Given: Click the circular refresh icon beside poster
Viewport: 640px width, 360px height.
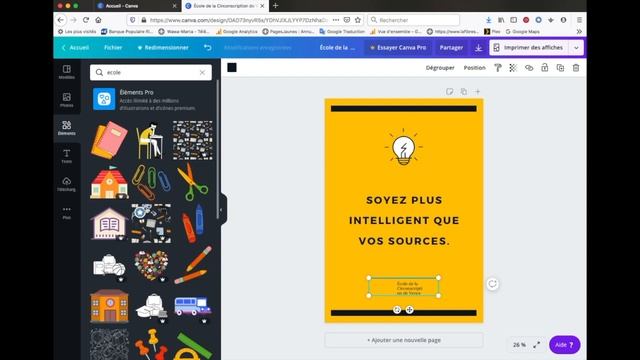Looking at the screenshot, I should [x=493, y=284].
